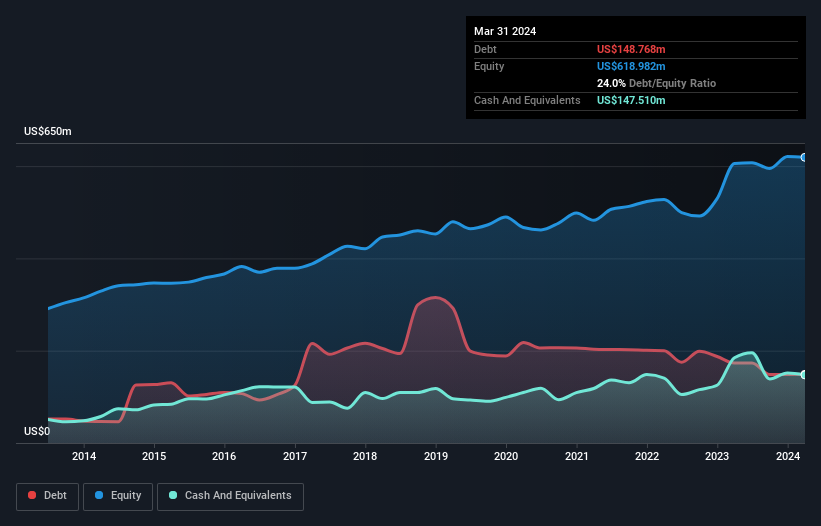The image size is (821, 526).
Task: Click the US$147.510m cash value
Action: [x=631, y=100]
